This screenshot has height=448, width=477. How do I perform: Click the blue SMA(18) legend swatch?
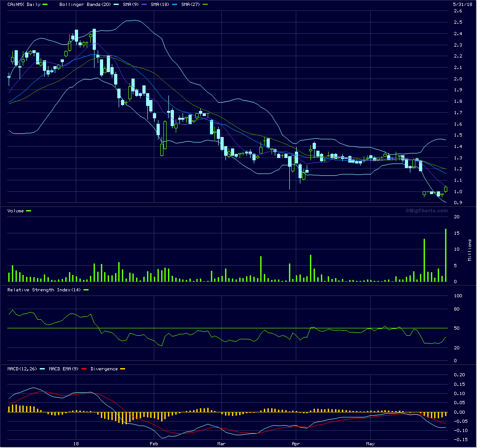point(174,5)
